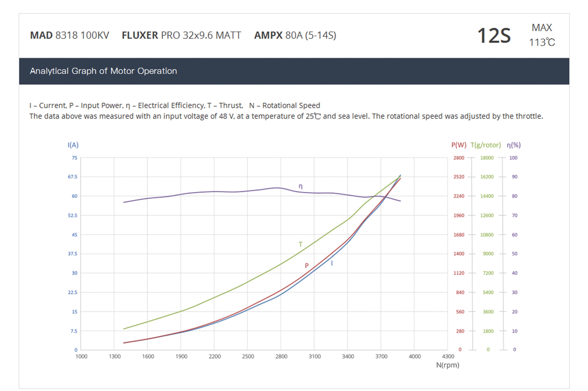The image size is (588, 391).
Task: Click the N(rpm) axis label
Action: click(448, 365)
